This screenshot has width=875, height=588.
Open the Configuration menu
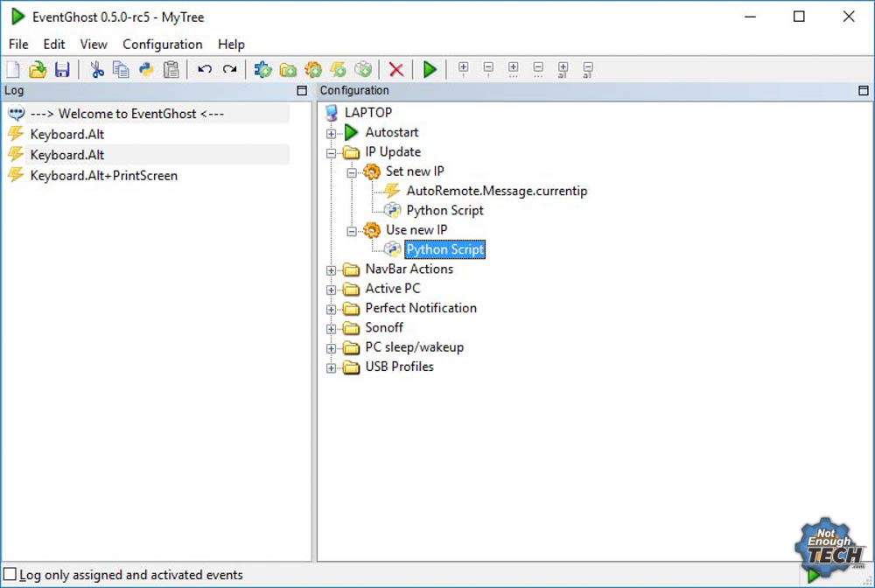point(163,44)
